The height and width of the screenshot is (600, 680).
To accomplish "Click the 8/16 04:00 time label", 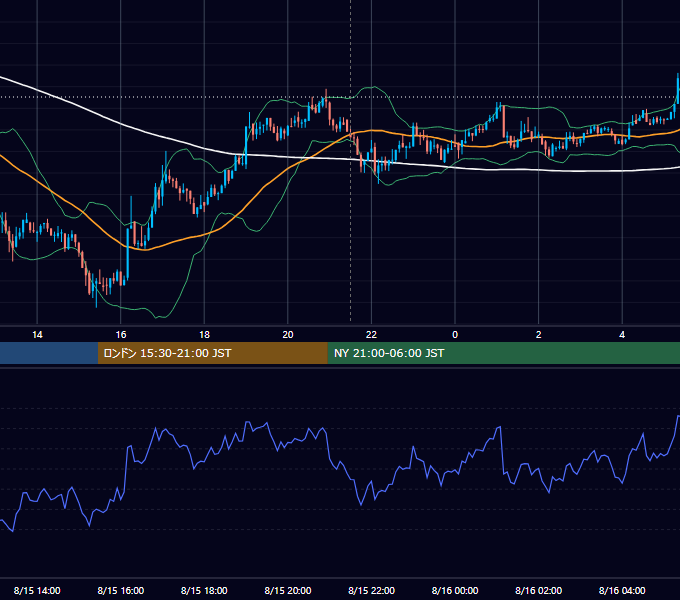I will pos(622,590).
